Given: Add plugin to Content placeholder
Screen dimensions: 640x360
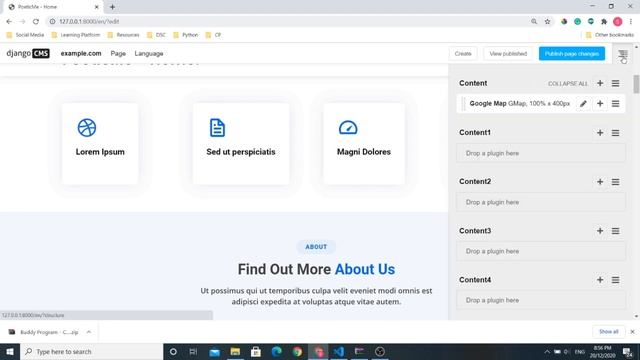Looking at the screenshot, I should [x=600, y=83].
